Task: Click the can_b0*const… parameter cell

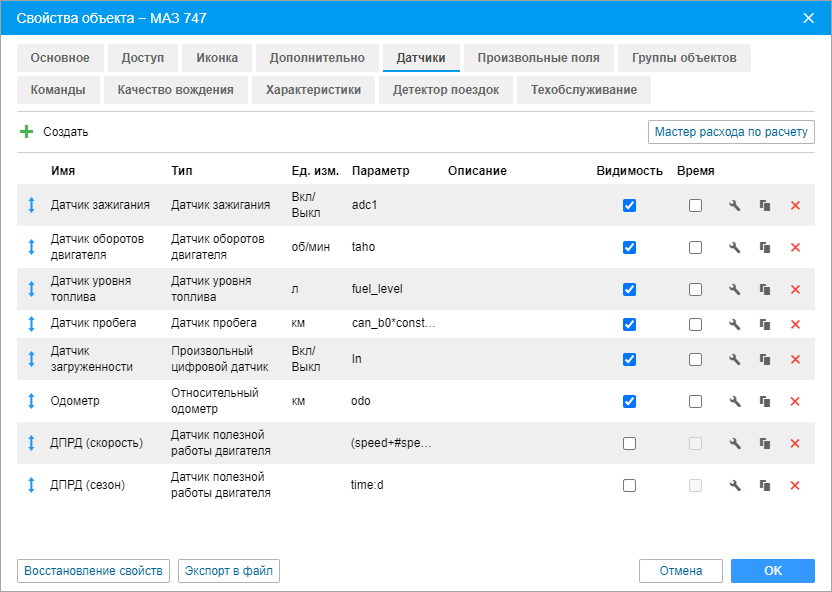Action: (394, 323)
